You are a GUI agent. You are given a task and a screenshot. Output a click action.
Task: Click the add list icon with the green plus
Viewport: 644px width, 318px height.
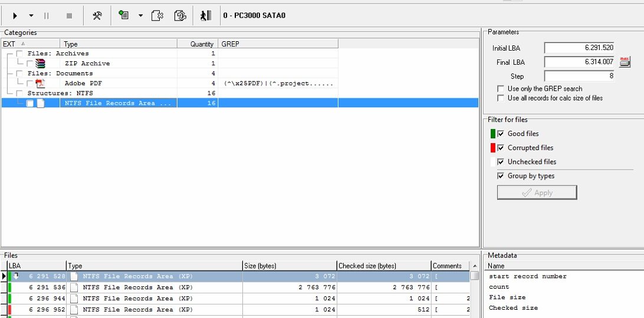(x=124, y=15)
